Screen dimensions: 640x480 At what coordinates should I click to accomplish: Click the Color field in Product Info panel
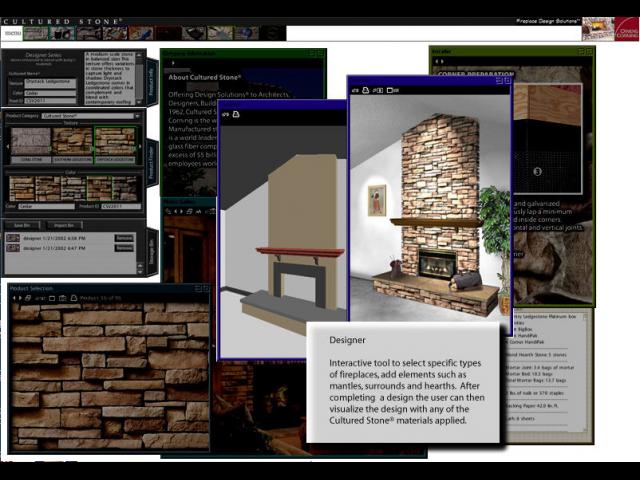50,93
